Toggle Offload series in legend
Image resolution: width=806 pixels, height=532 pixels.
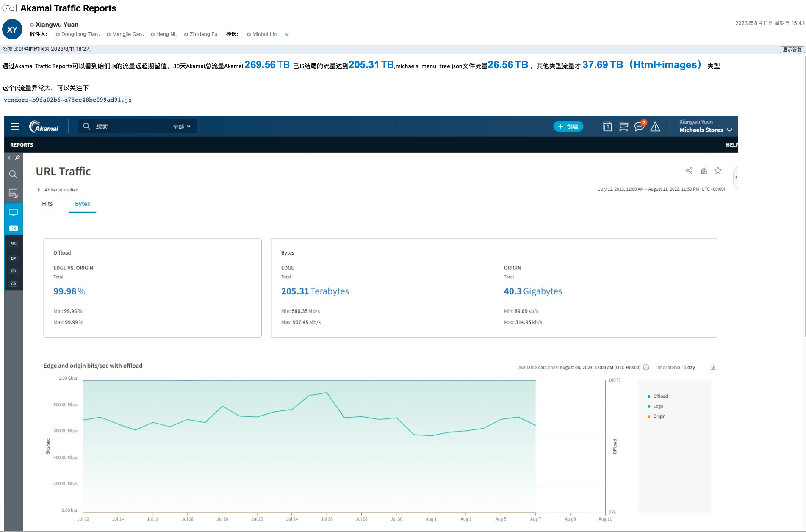click(657, 396)
